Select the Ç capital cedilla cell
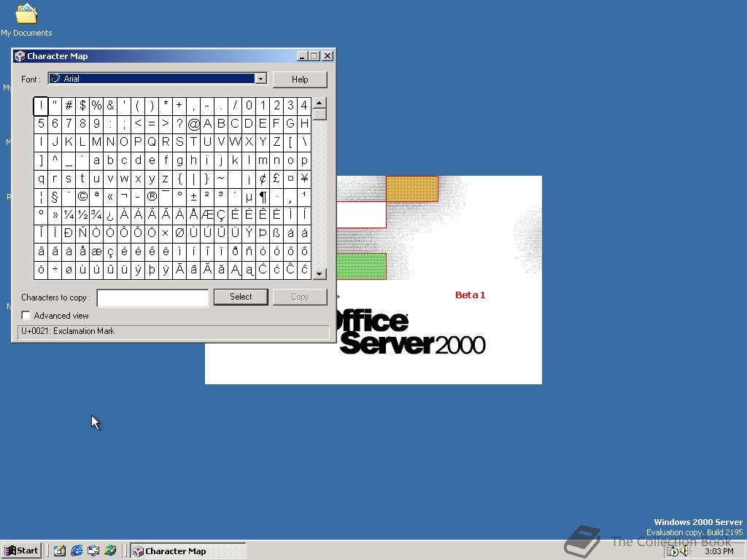The height and width of the screenshot is (560, 747). pos(221,215)
